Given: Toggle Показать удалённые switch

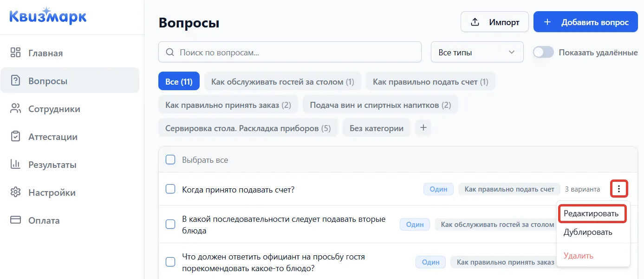Looking at the screenshot, I should (543, 52).
